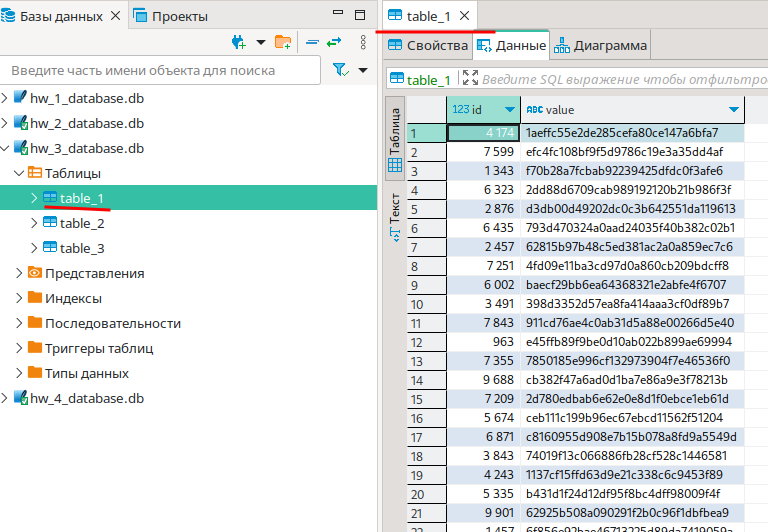Click cell value baecf29bb6ea64368321e2abfe4f6707
Image resolution: width=768 pixels, height=532 pixels.
point(632,285)
